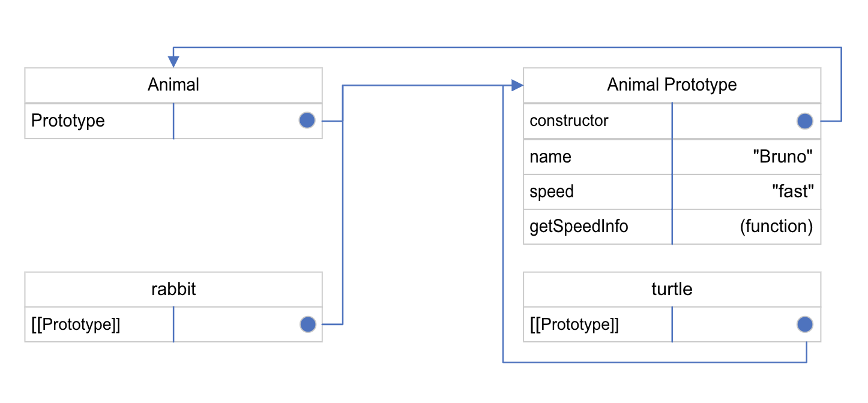Click the constructor property label
Screen dimensions: 868x403
point(569,121)
